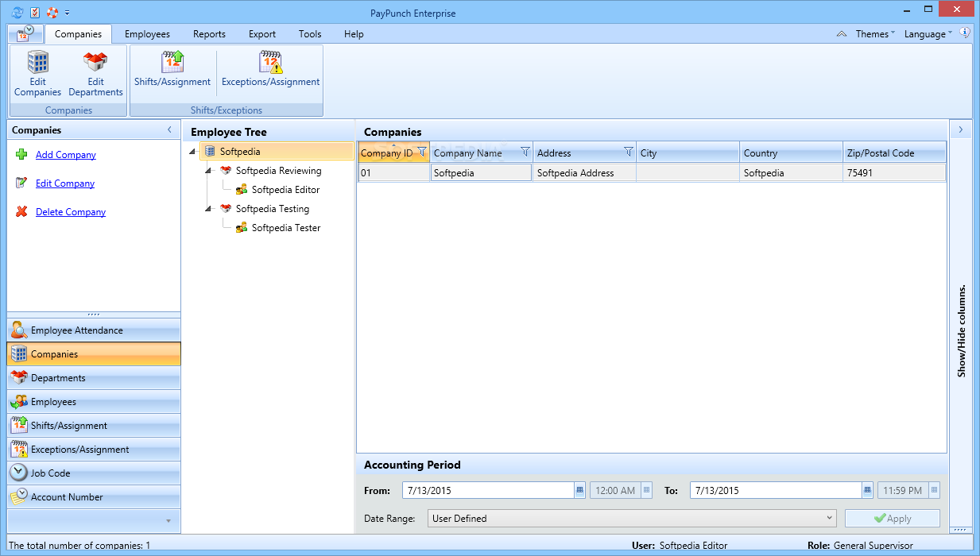The width and height of the screenshot is (980, 556).
Task: Collapse the ribbon with the up chevron
Action: tap(842, 34)
